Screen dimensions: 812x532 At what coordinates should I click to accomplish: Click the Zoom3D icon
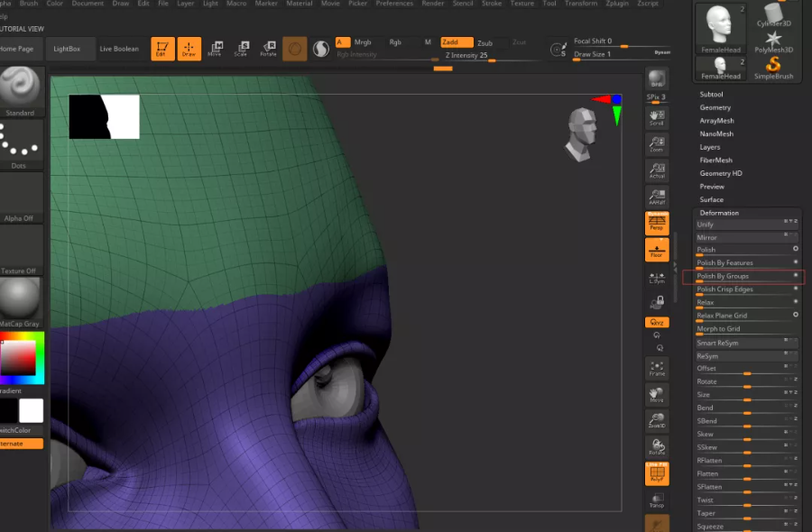pyautogui.click(x=657, y=421)
